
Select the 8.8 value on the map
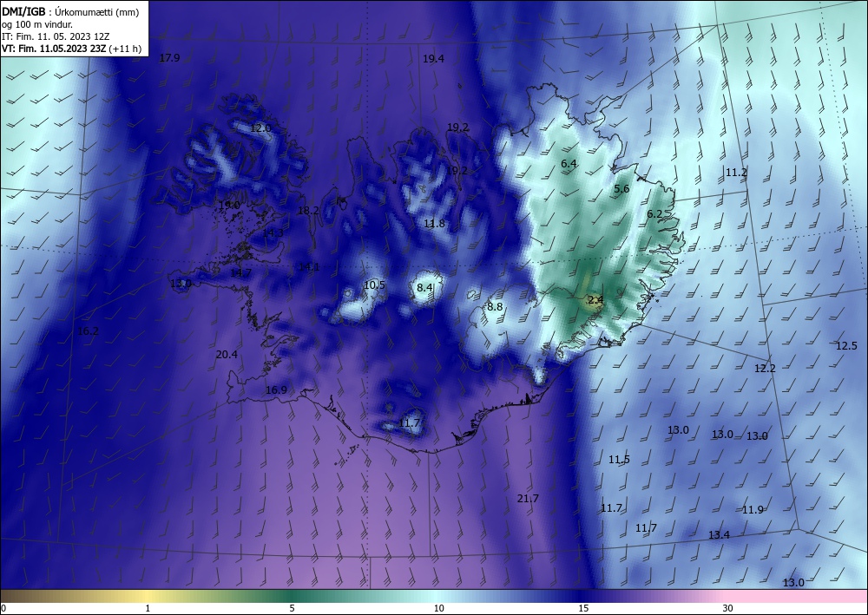pyautogui.click(x=495, y=307)
